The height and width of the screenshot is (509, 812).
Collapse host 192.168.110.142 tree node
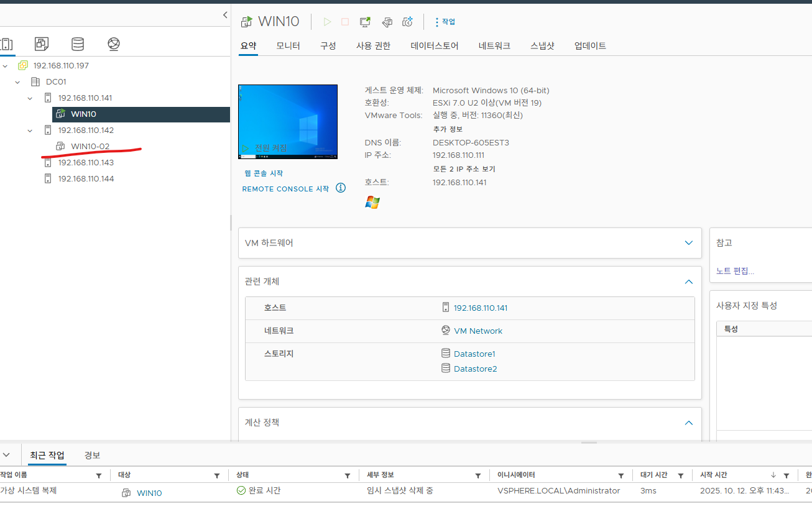tap(30, 131)
